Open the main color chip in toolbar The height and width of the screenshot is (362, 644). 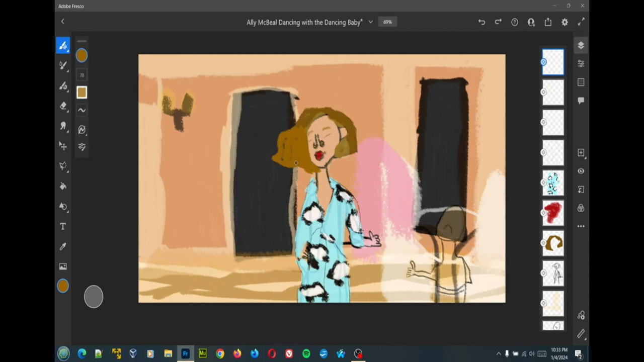tap(63, 286)
